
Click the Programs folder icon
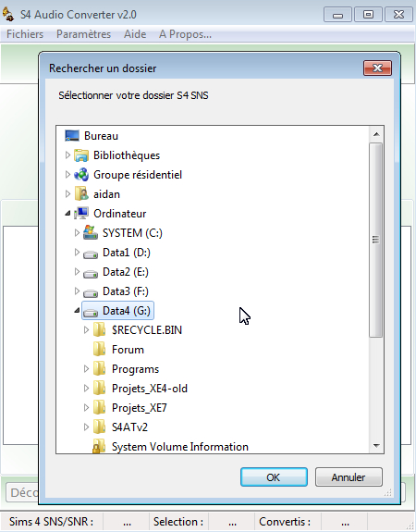pos(99,368)
